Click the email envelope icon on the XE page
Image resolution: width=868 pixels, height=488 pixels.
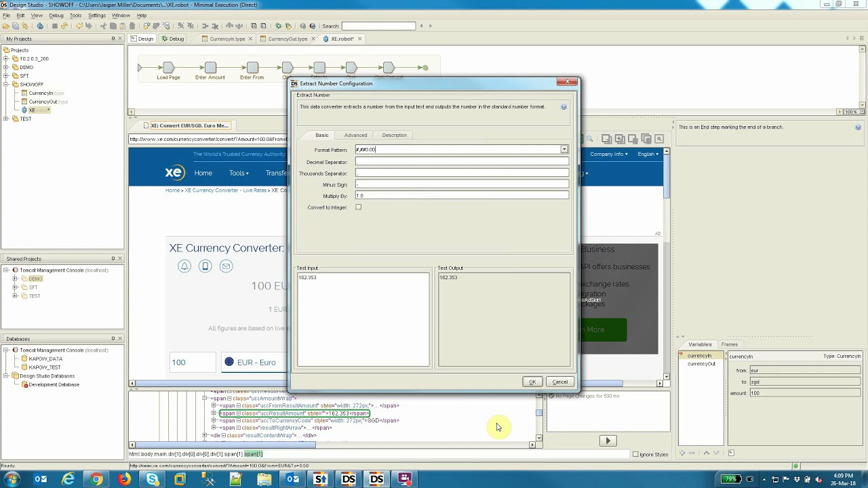click(x=226, y=266)
